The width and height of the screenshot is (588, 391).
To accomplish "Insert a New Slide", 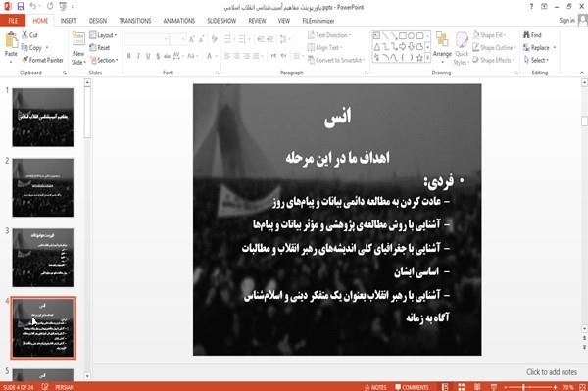I will (x=78, y=48).
